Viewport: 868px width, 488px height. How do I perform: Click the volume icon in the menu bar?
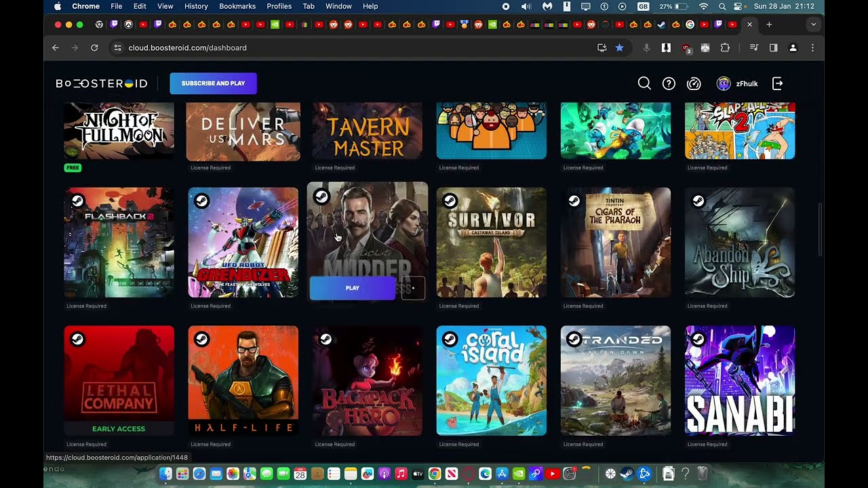[x=526, y=6]
